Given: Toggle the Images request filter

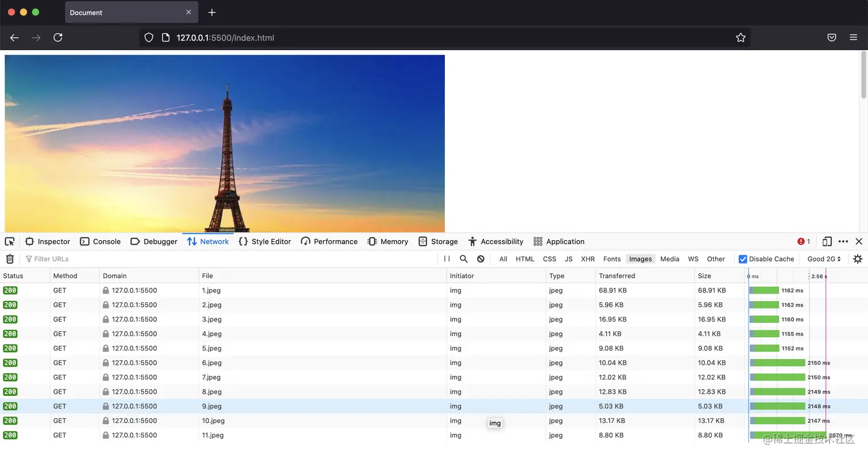Looking at the screenshot, I should 641,259.
